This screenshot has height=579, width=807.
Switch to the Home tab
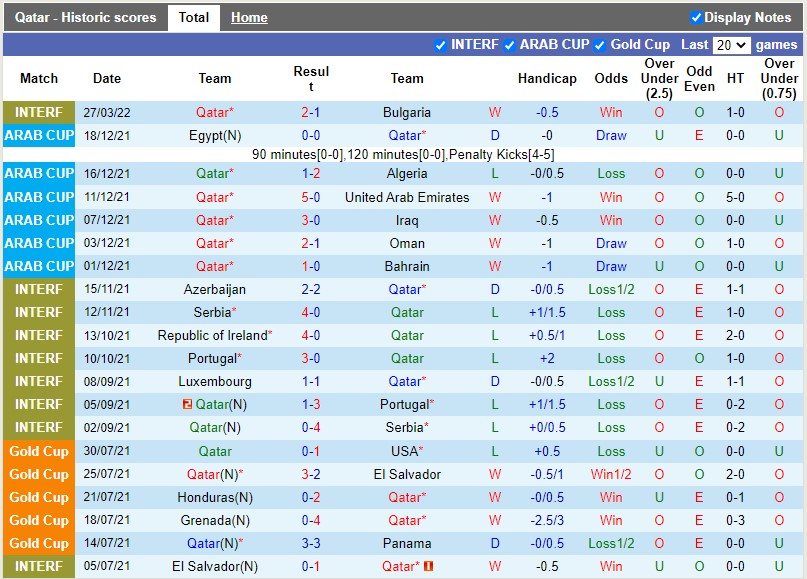tap(249, 17)
